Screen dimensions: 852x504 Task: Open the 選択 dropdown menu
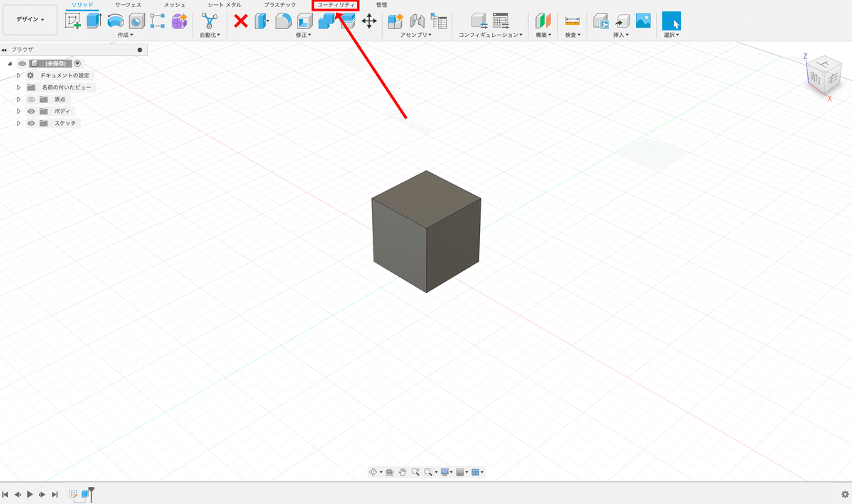pos(672,34)
